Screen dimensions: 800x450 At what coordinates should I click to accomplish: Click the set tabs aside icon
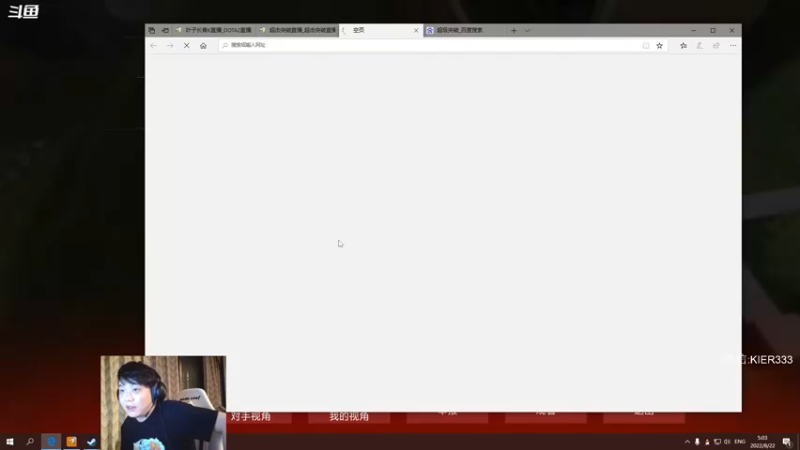click(x=165, y=30)
